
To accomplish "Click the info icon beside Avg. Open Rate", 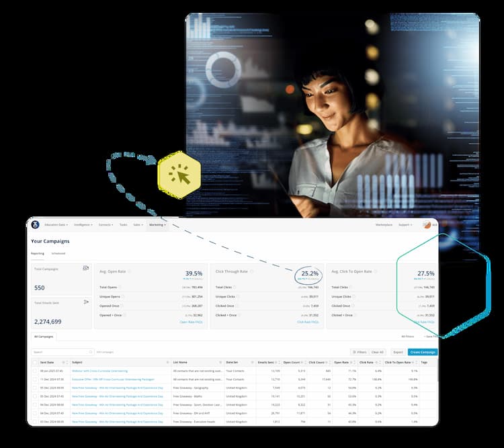I will pyautogui.click(x=129, y=271).
